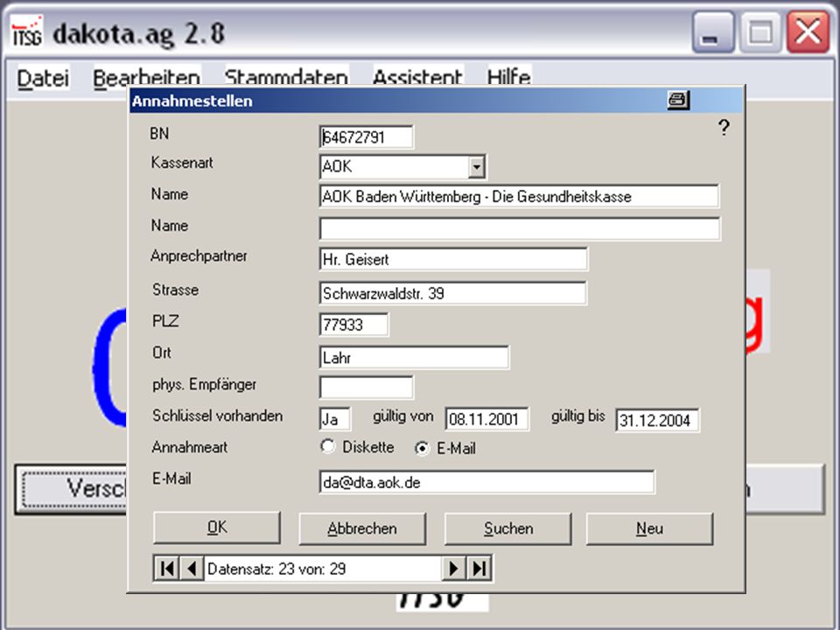
Task: Click the PLZ field
Action: [354, 325]
